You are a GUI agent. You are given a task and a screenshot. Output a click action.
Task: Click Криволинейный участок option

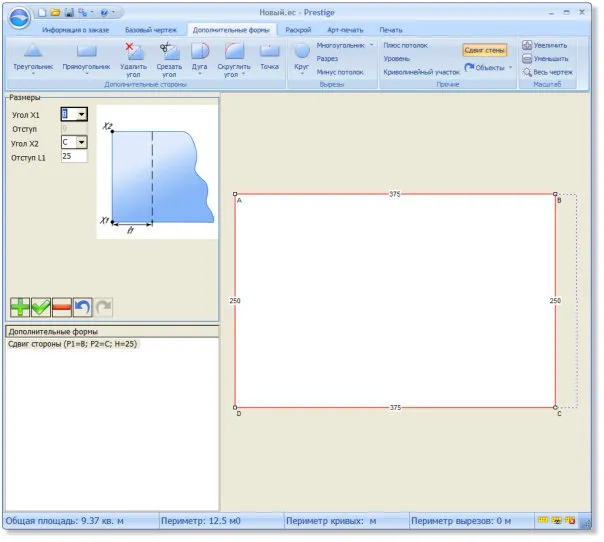click(x=421, y=72)
